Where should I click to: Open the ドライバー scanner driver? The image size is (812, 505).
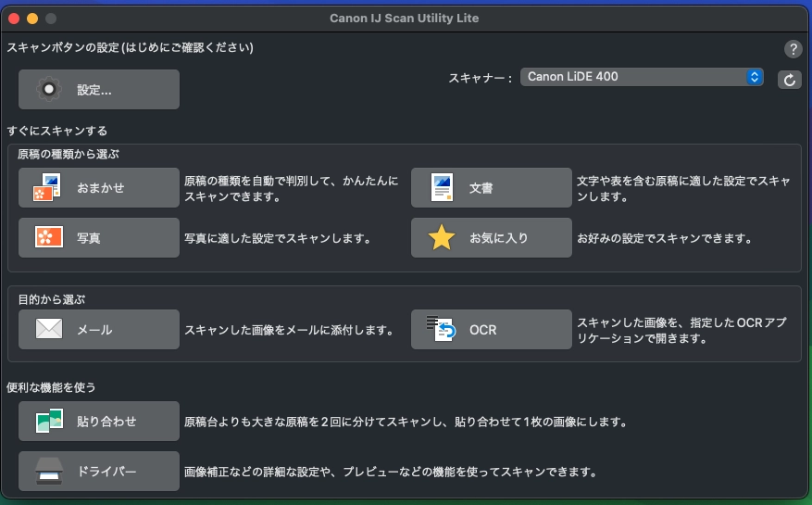[99, 472]
